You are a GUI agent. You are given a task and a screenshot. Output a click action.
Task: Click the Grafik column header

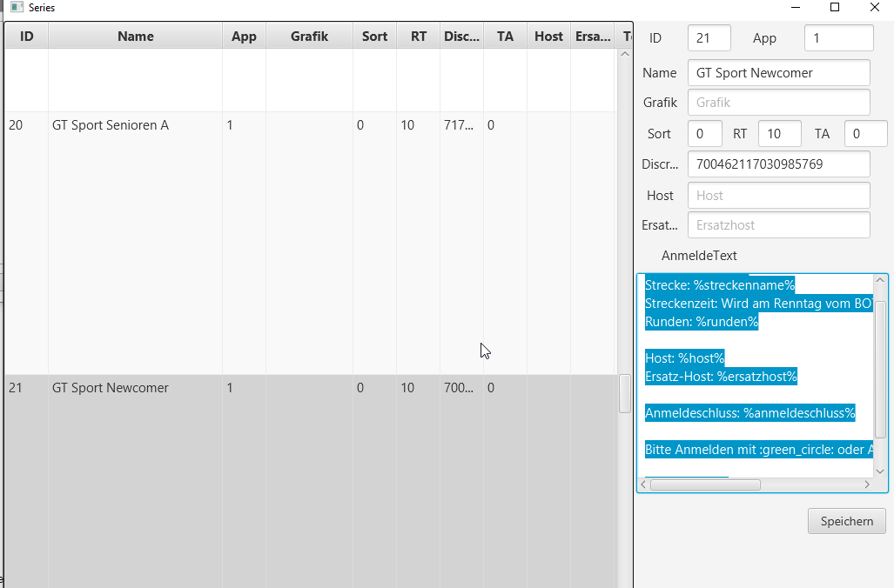click(309, 37)
